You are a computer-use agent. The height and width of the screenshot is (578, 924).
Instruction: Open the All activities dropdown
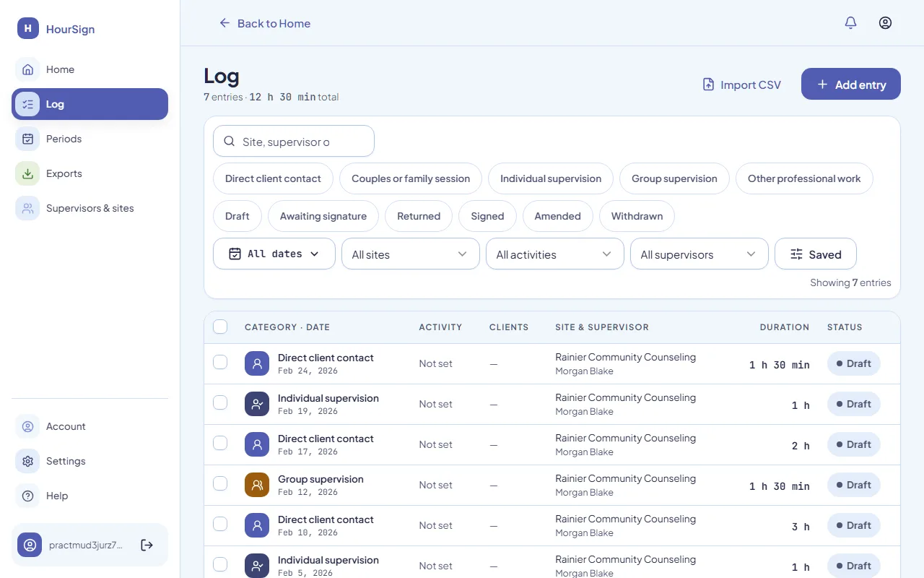555,254
